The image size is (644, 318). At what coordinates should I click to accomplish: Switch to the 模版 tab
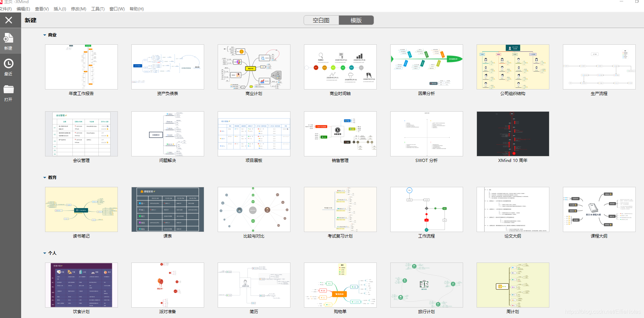356,20
